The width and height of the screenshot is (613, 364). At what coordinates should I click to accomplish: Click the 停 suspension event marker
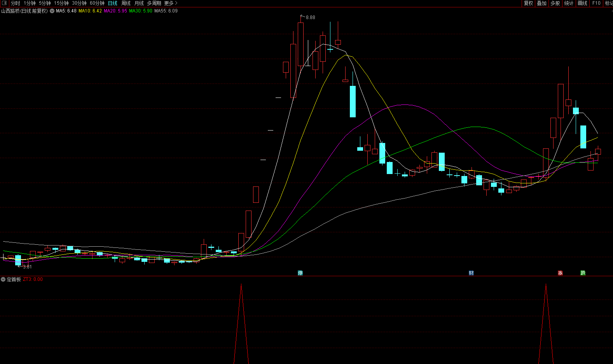tap(300, 273)
